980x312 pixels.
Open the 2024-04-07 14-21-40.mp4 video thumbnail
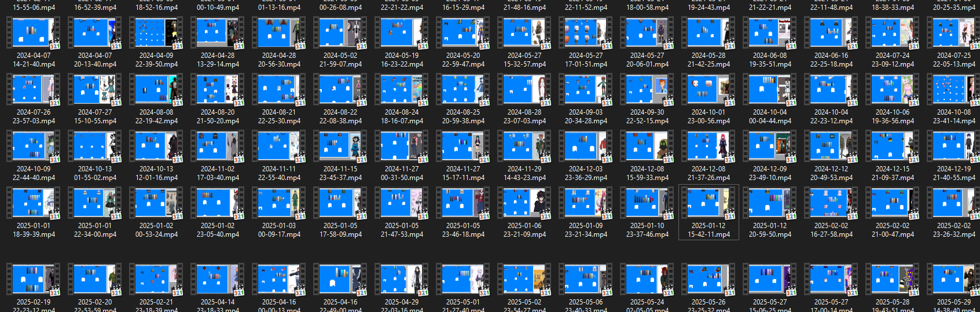click(34, 32)
